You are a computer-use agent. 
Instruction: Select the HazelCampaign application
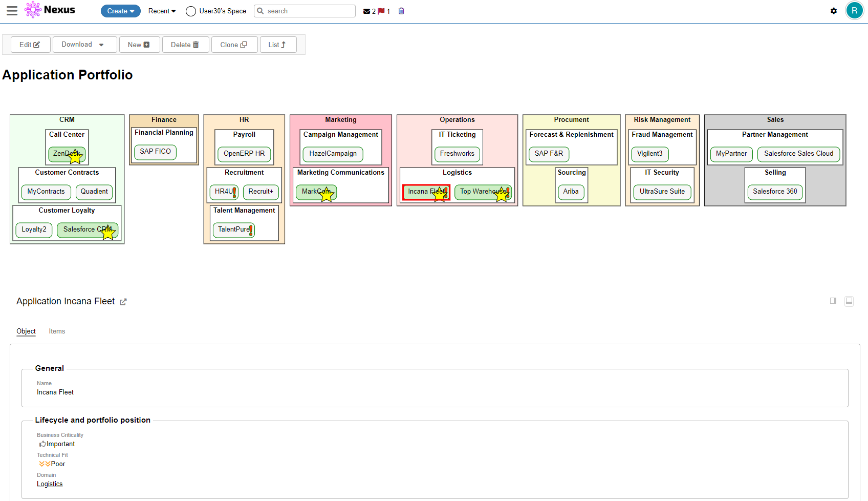point(333,154)
